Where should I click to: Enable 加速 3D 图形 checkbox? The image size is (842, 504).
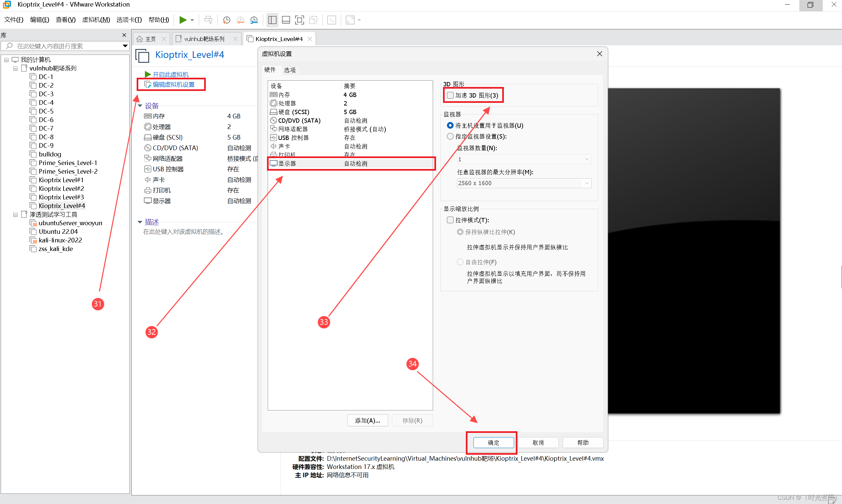(450, 96)
